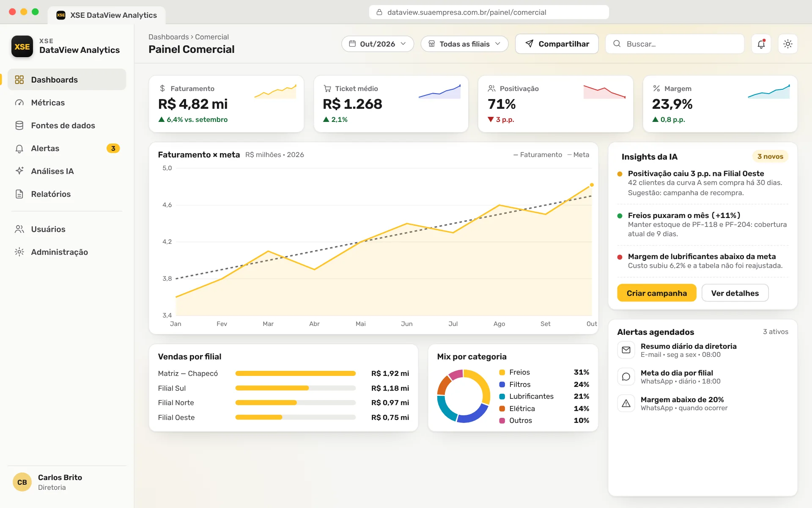
Task: Click the paper plane share icon
Action: [x=529, y=44]
